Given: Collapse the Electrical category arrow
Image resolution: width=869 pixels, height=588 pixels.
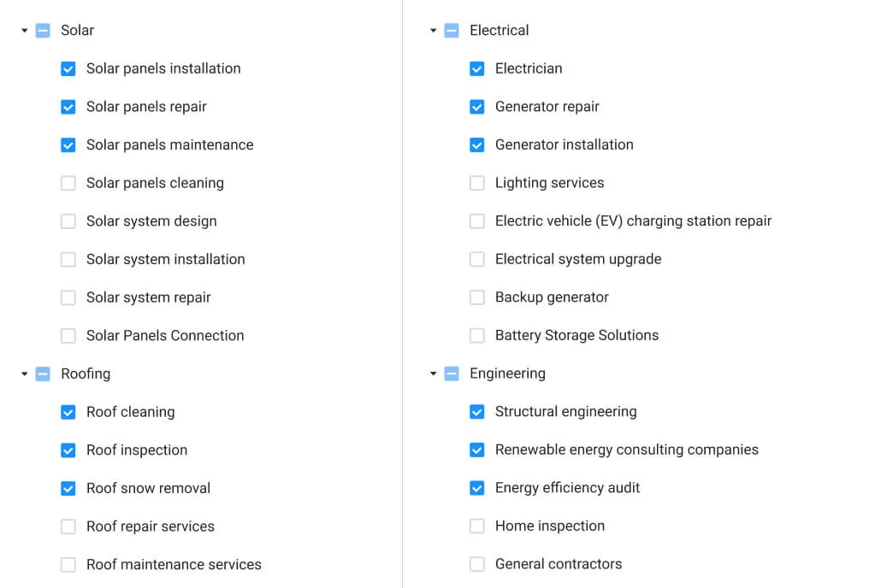Looking at the screenshot, I should (x=434, y=31).
